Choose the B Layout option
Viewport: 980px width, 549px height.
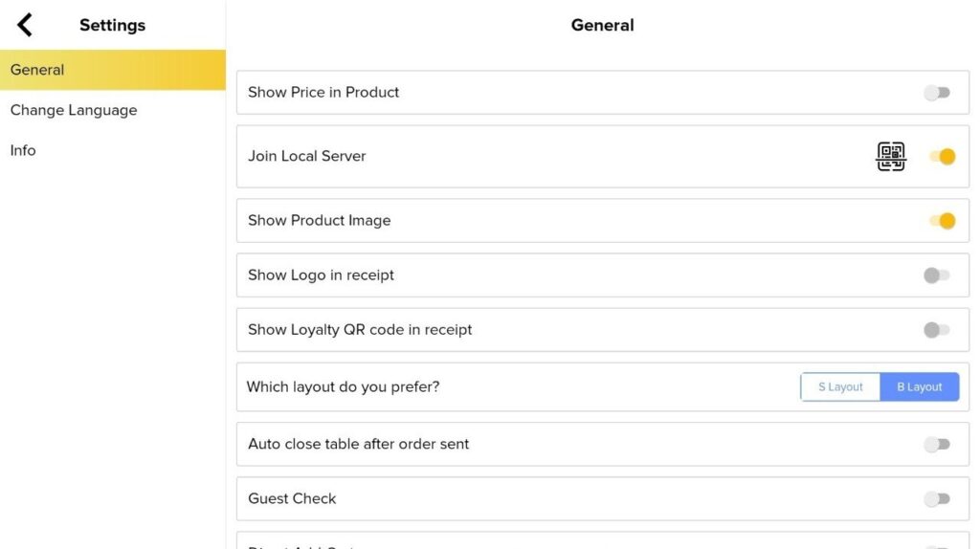point(919,387)
